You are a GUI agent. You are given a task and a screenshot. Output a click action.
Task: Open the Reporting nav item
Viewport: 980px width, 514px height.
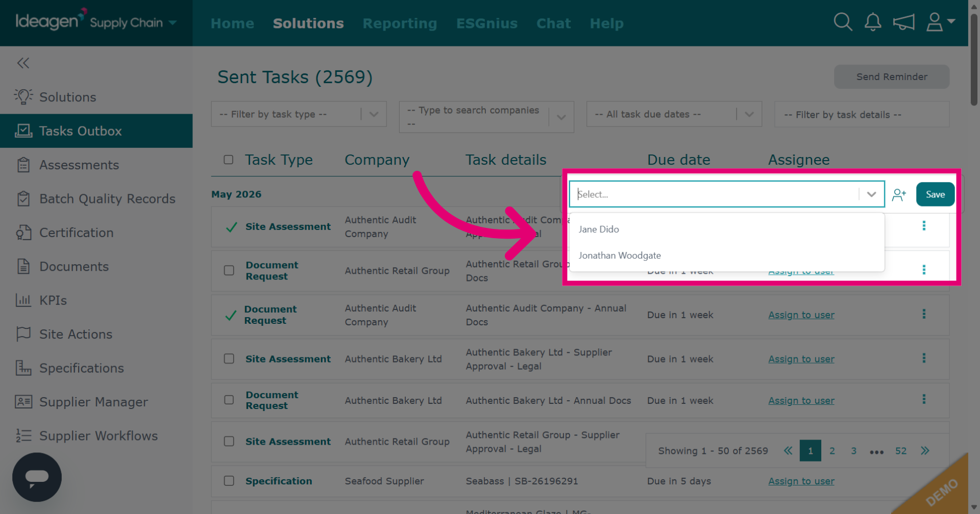400,23
